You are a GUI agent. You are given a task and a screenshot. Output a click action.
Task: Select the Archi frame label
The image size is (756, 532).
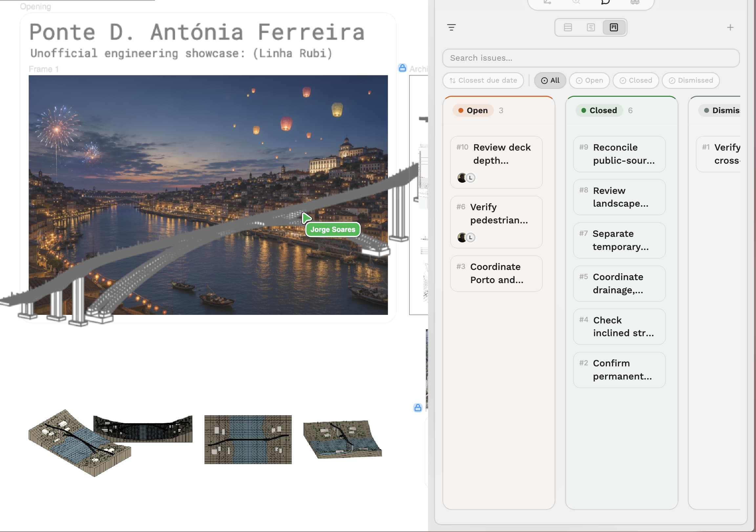(x=418, y=69)
